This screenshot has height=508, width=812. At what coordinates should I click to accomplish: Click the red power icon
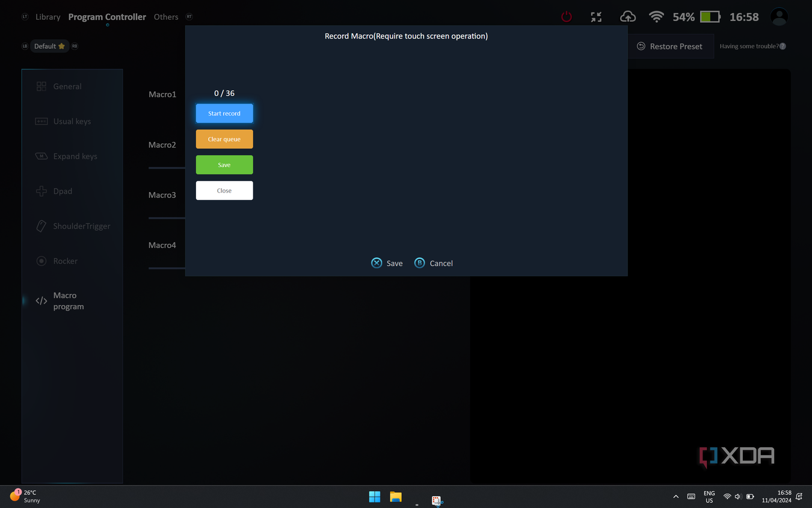pyautogui.click(x=567, y=17)
